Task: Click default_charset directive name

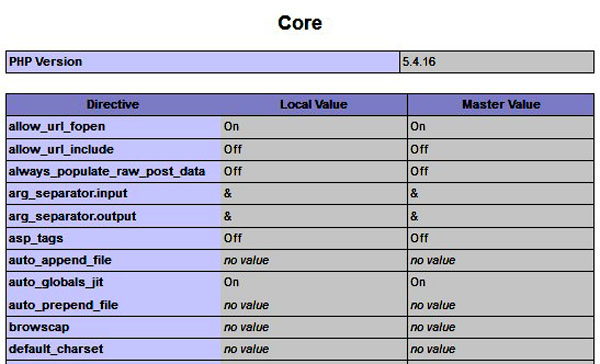Action: pyautogui.click(x=56, y=349)
